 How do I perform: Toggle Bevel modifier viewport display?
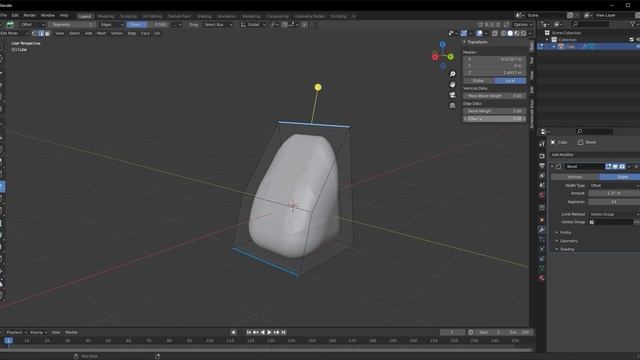[615, 167]
